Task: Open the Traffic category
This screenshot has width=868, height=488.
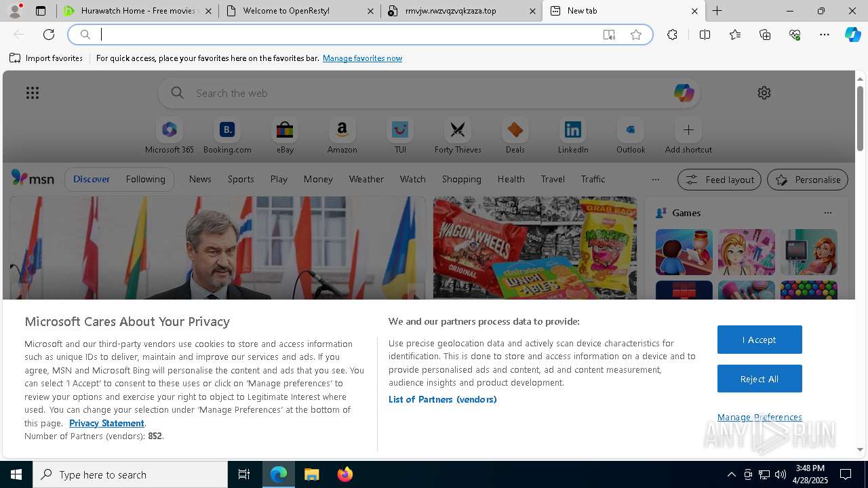Action: pyautogui.click(x=593, y=179)
